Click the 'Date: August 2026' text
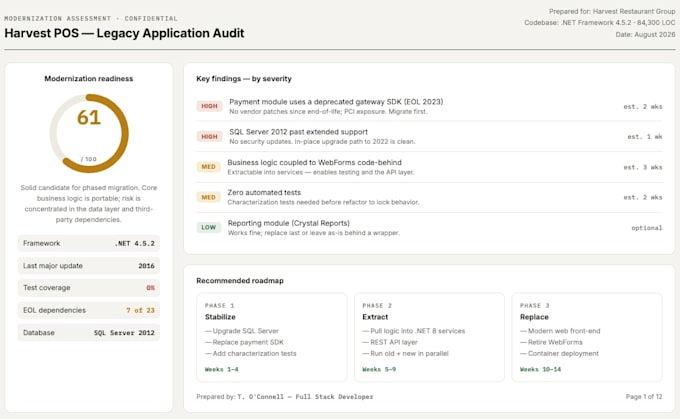The width and height of the screenshot is (680, 419). pos(645,34)
